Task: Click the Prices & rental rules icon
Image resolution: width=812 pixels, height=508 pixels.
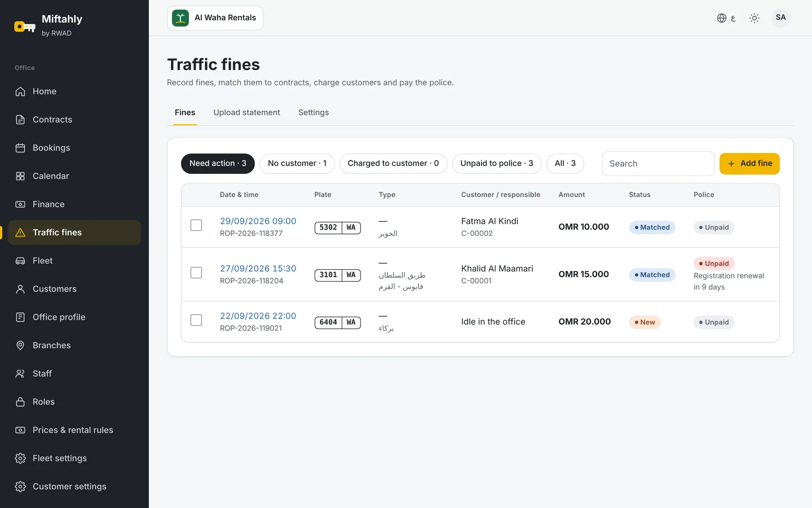Action: click(20, 430)
